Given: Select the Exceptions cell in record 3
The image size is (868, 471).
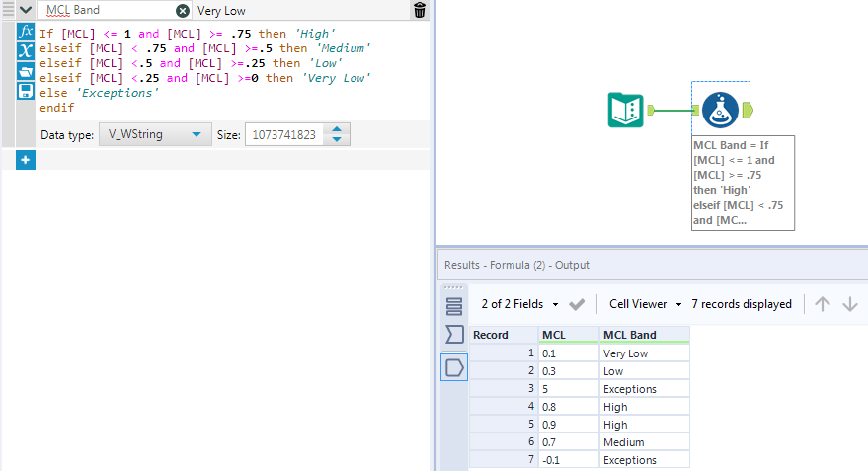Looking at the screenshot, I should coord(645,388).
